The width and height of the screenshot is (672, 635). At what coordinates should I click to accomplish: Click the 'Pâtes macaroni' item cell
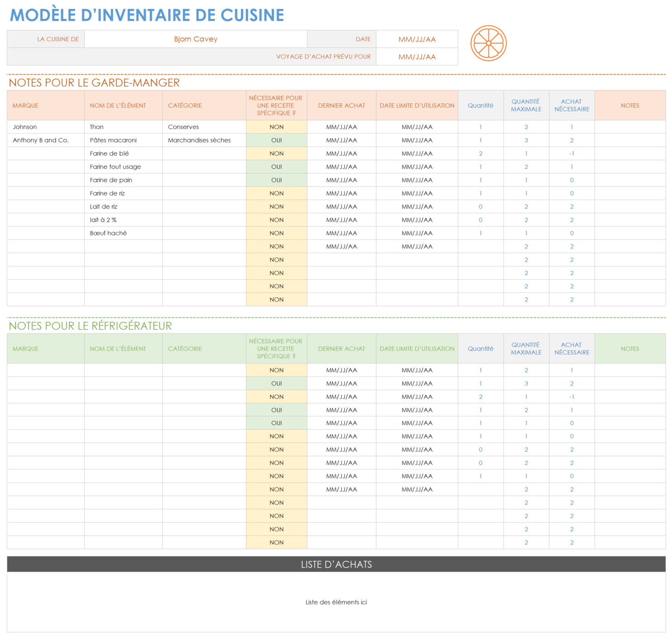pyautogui.click(x=123, y=140)
